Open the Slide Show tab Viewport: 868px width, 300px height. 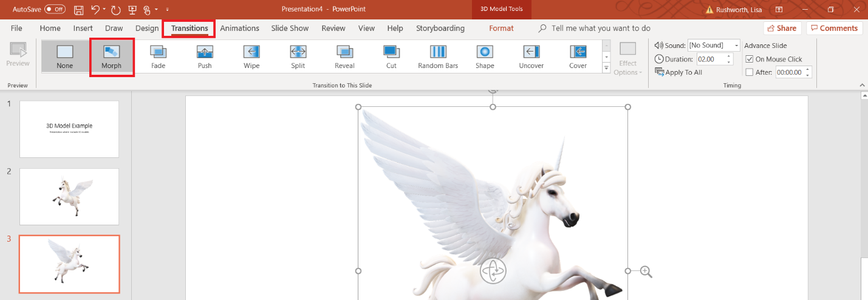click(290, 28)
